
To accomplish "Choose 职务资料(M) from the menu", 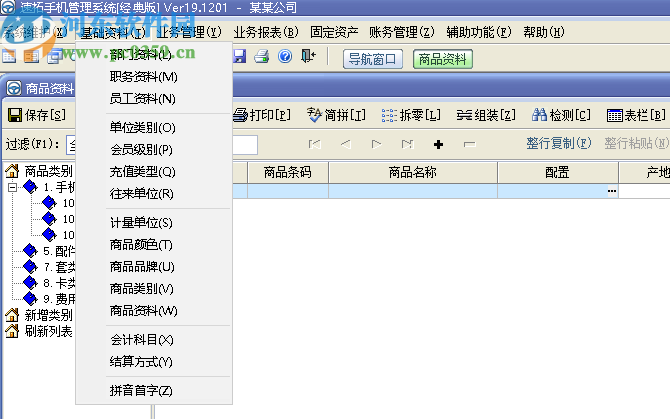I will pos(154,77).
